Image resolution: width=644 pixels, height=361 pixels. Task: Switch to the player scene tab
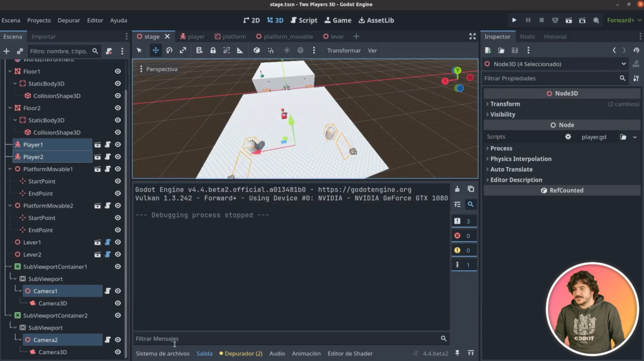tap(192, 36)
